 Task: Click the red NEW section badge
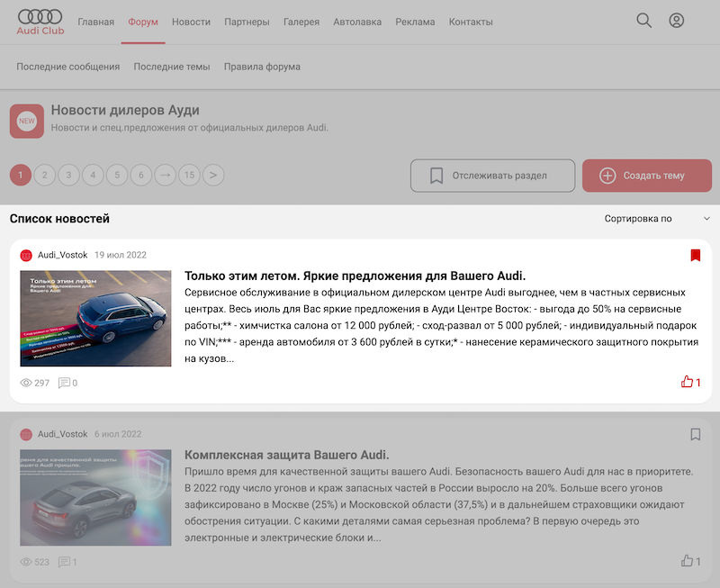[27, 121]
